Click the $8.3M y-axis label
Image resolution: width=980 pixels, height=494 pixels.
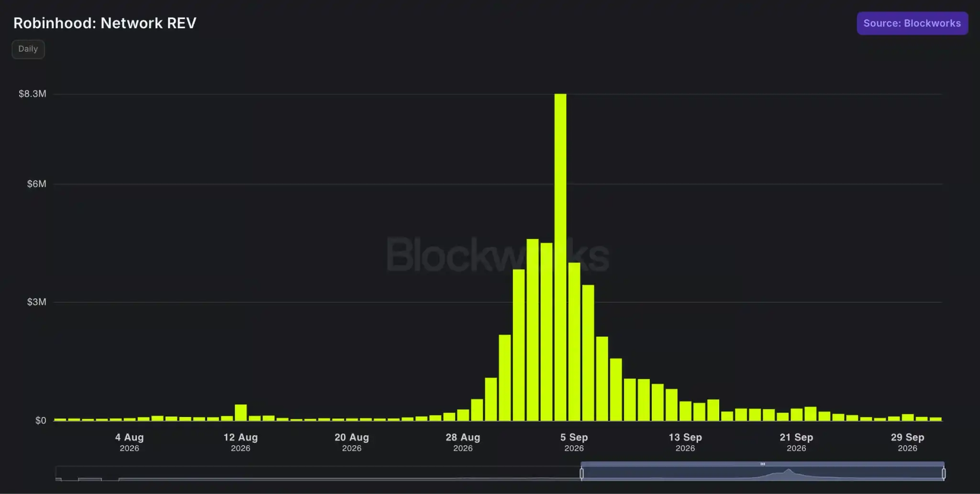[x=33, y=94]
